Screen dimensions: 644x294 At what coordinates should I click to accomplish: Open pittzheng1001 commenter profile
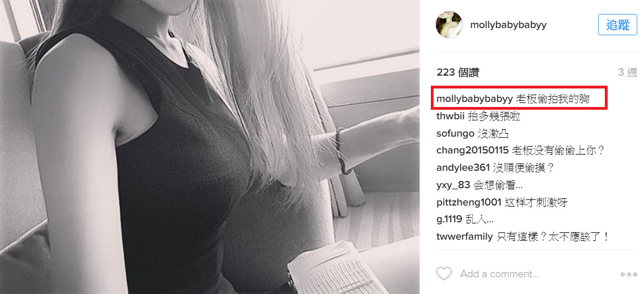point(469,202)
